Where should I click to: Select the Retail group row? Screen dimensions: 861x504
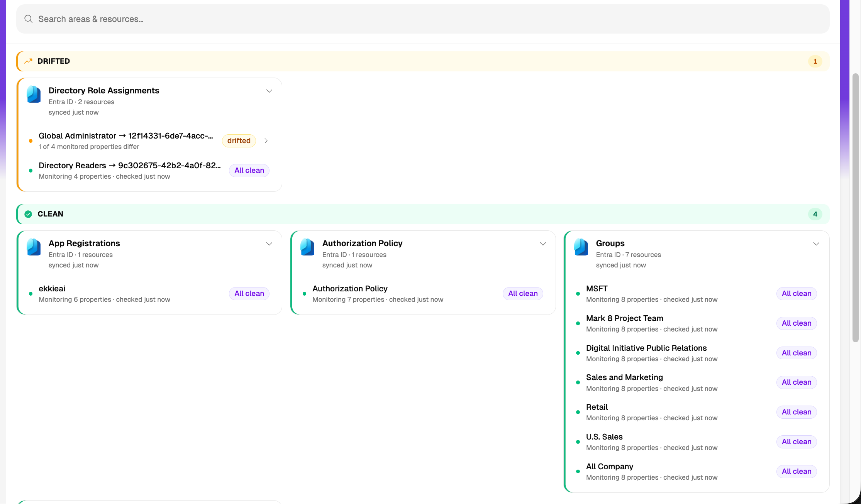697,412
